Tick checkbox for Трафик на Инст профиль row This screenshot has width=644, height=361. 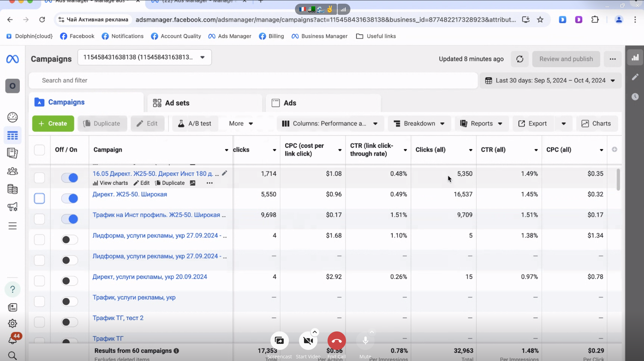39,219
